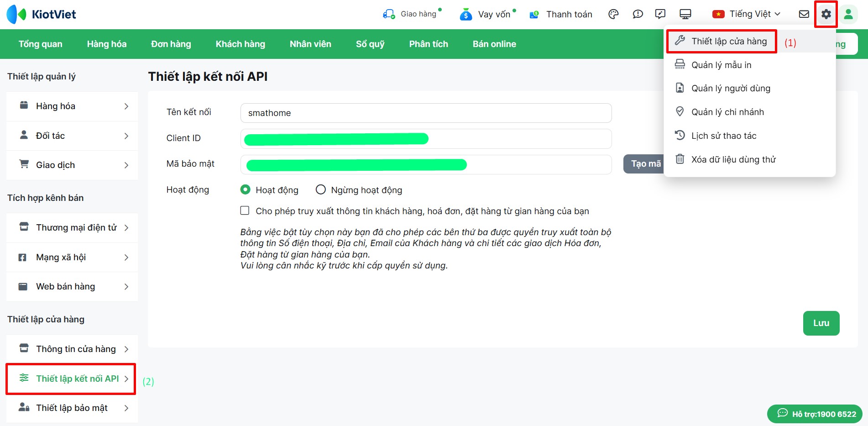The width and height of the screenshot is (868, 426).
Task: Open the user account avatar icon
Action: [x=848, y=14]
